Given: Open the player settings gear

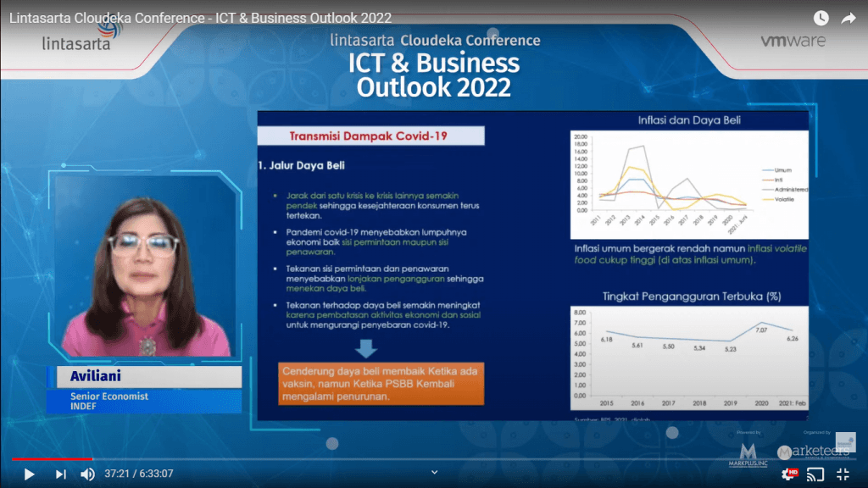Looking at the screenshot, I should 789,474.
